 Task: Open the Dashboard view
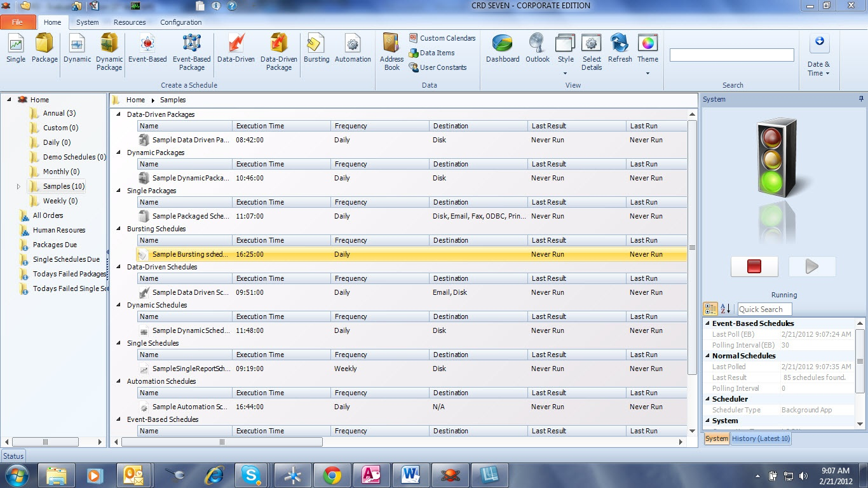tap(502, 51)
